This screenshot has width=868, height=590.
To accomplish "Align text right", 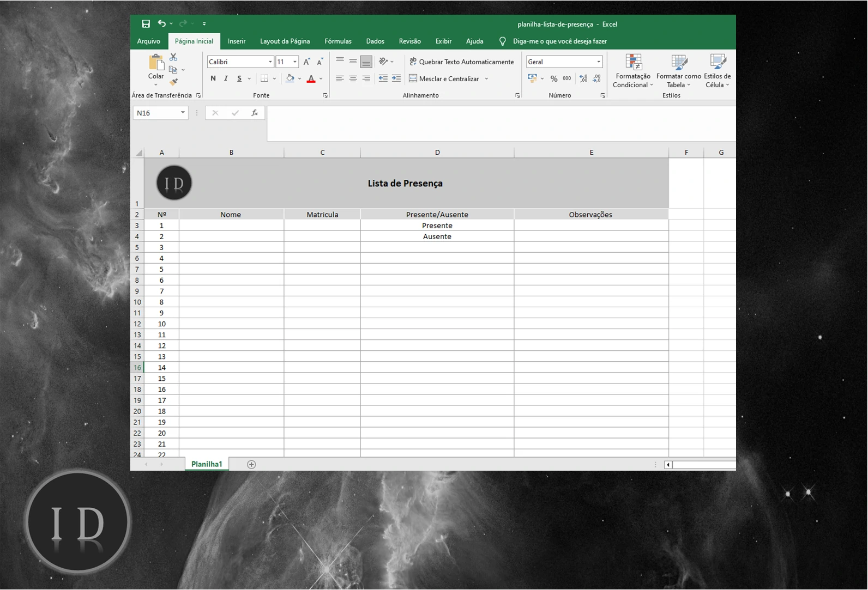I will [x=366, y=78].
